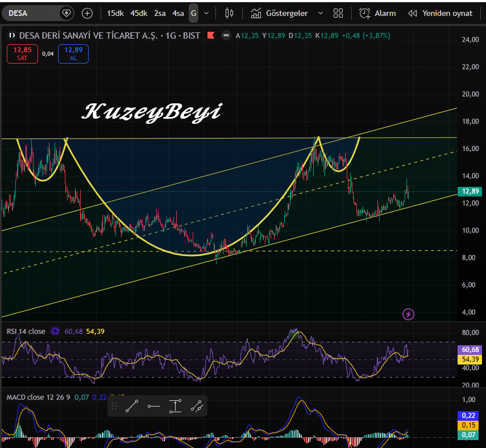Select the horizontal ray drawing tool

[153, 406]
